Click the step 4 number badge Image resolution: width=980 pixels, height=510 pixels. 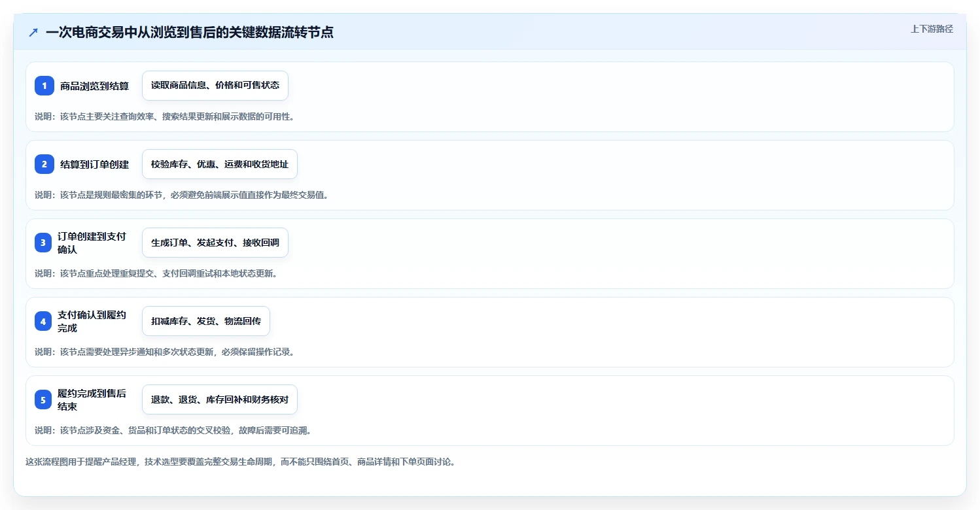coord(43,321)
